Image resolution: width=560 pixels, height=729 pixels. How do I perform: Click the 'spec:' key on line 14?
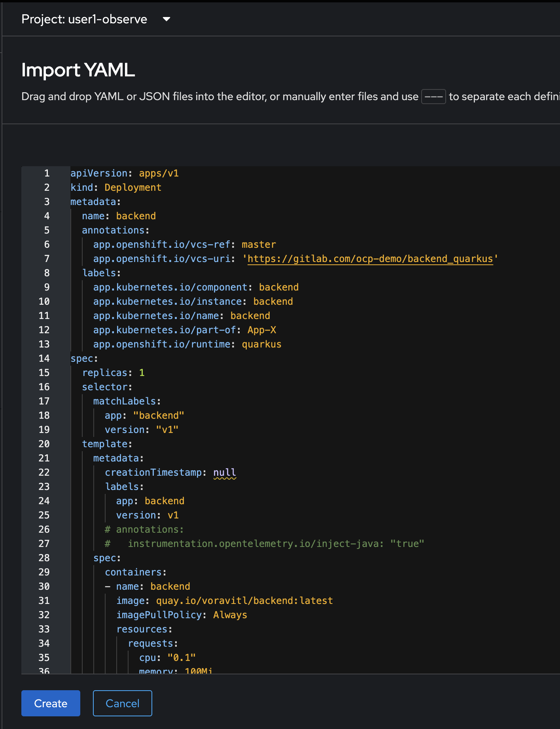point(84,359)
